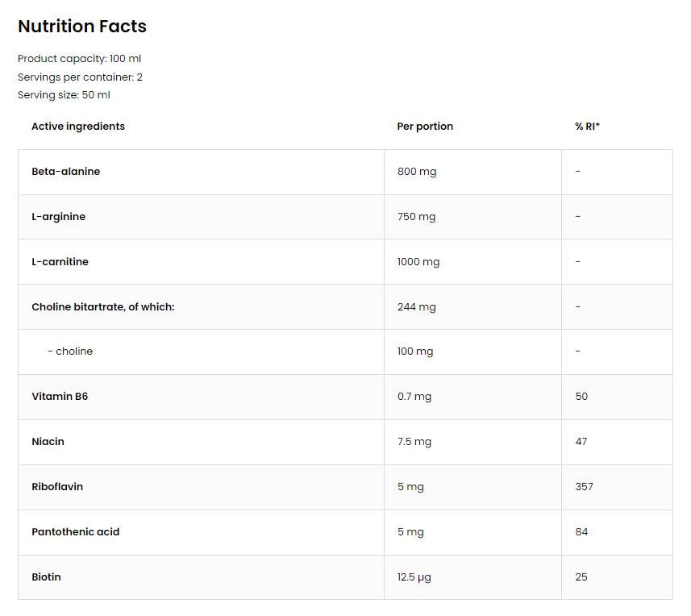This screenshot has height=616, width=691.
Task: Click the Niacin ingredient label
Action: coord(48,442)
